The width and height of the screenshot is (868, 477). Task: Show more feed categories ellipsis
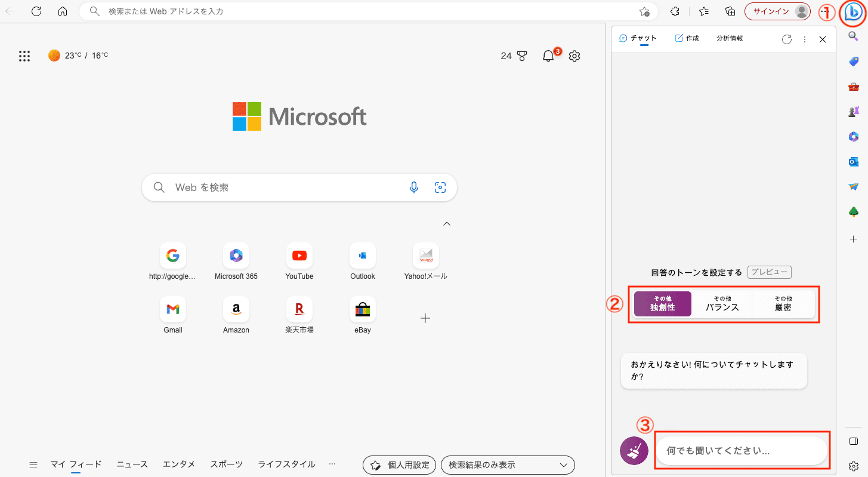332,464
